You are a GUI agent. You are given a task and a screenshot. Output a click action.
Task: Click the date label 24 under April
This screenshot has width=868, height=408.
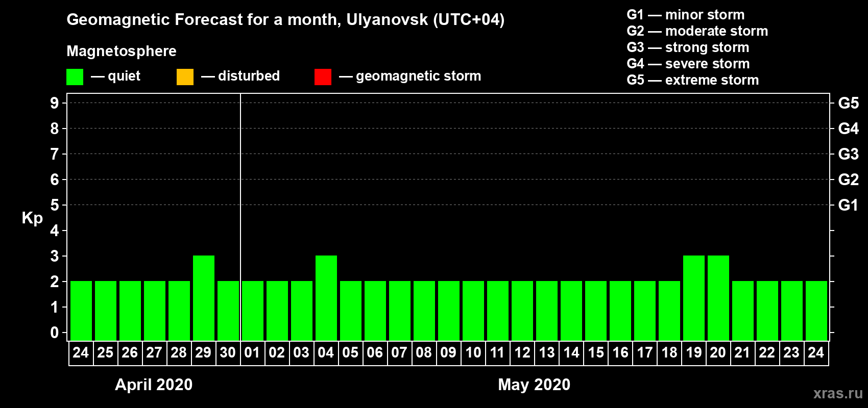pos(81,352)
